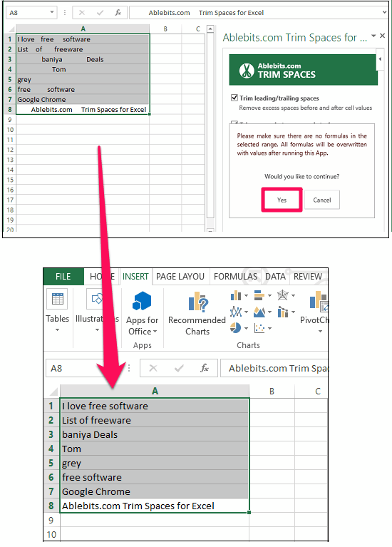
Task: Select cell 'baniya Deals' in top sheet
Action: coord(83,59)
